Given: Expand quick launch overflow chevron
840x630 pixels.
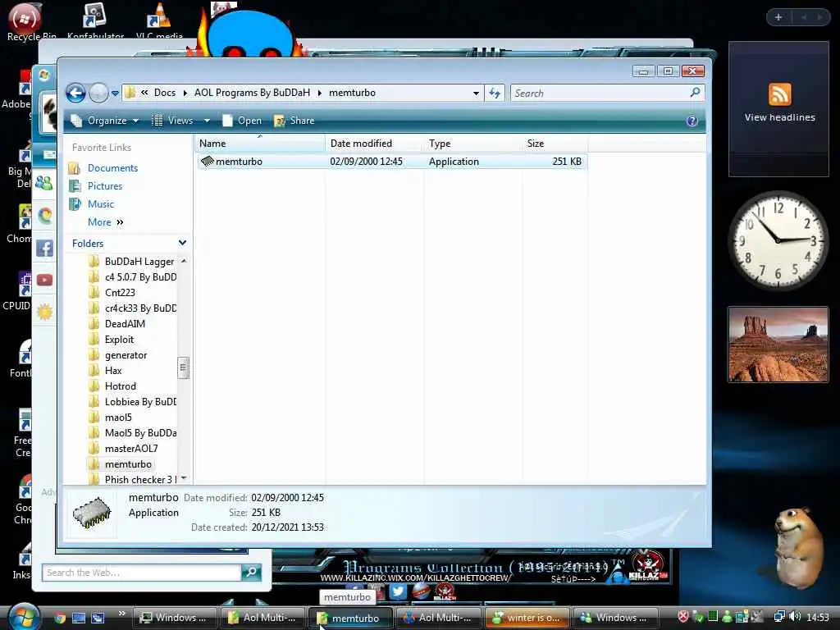Looking at the screenshot, I should pyautogui.click(x=121, y=614).
